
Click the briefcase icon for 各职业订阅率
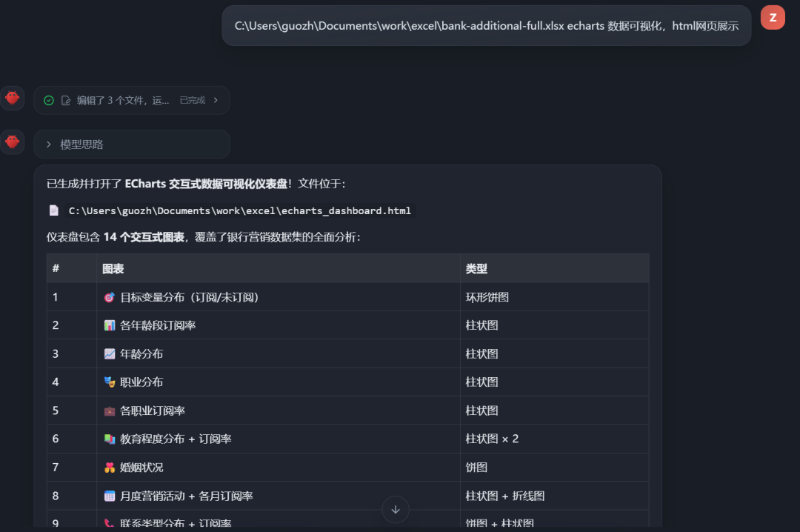[x=109, y=410]
